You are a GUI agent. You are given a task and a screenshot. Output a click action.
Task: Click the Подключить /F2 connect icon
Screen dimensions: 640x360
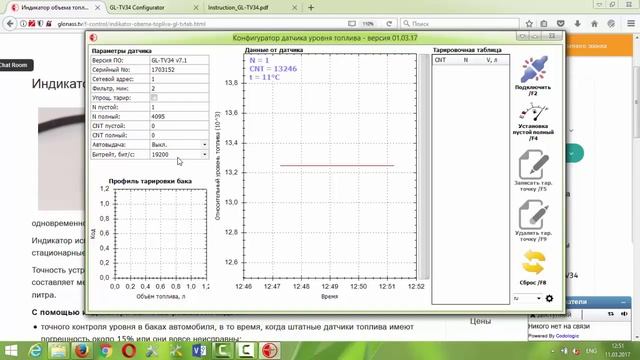point(533,69)
